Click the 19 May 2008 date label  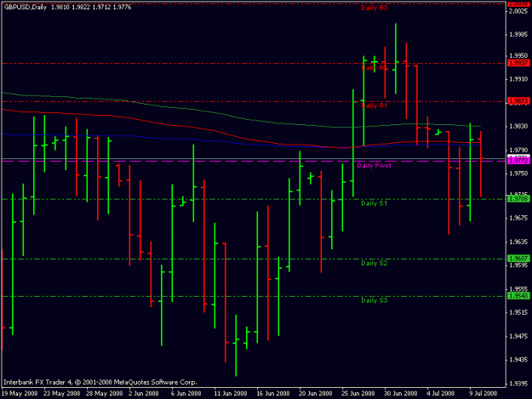(x=20, y=394)
